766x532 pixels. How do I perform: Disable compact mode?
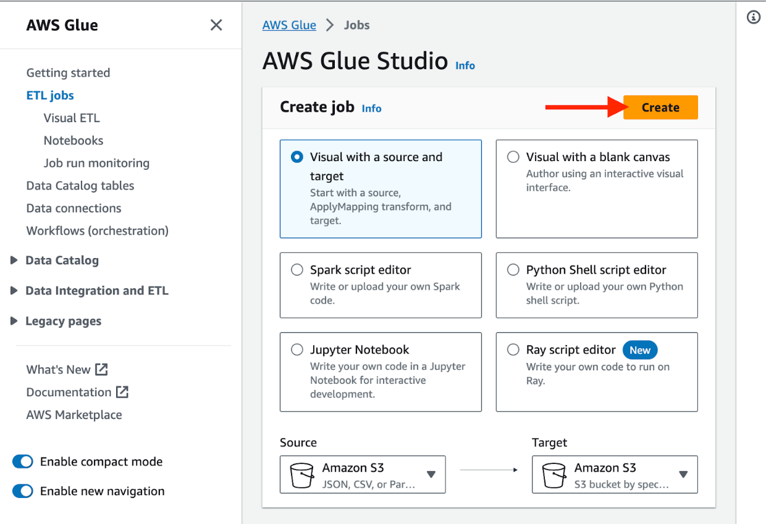click(22, 462)
